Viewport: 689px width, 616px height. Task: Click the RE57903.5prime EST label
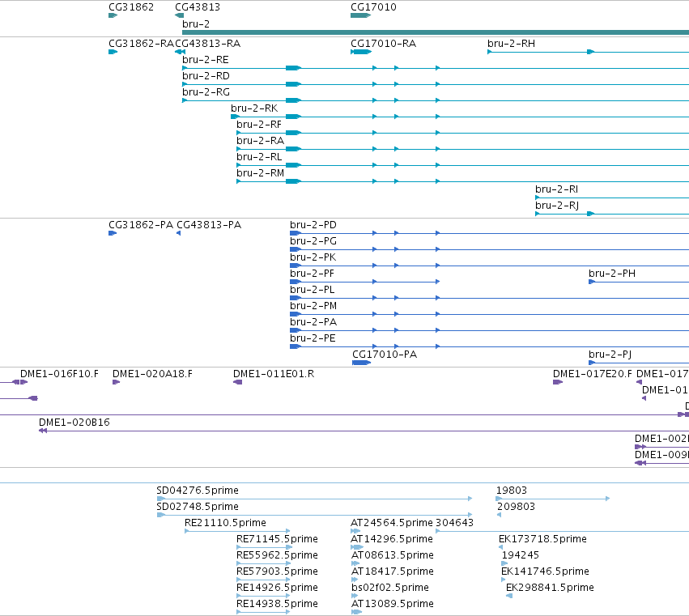tap(277, 571)
